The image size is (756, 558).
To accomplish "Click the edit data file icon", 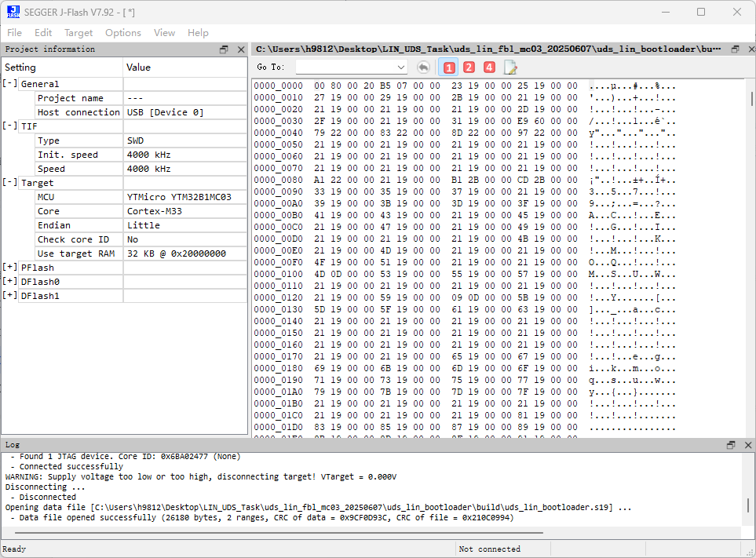I will [x=510, y=67].
